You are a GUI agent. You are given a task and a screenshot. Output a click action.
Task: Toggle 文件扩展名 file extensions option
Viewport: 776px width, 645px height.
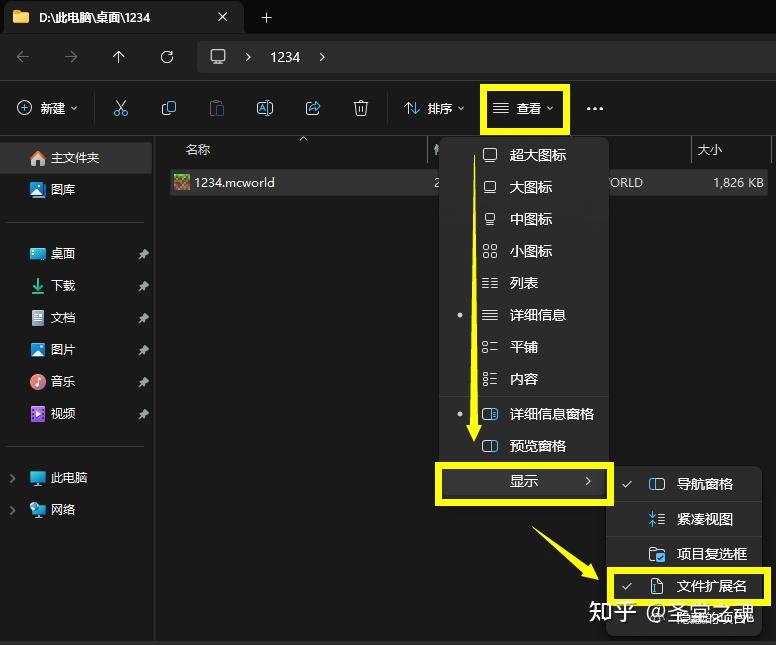[687, 586]
